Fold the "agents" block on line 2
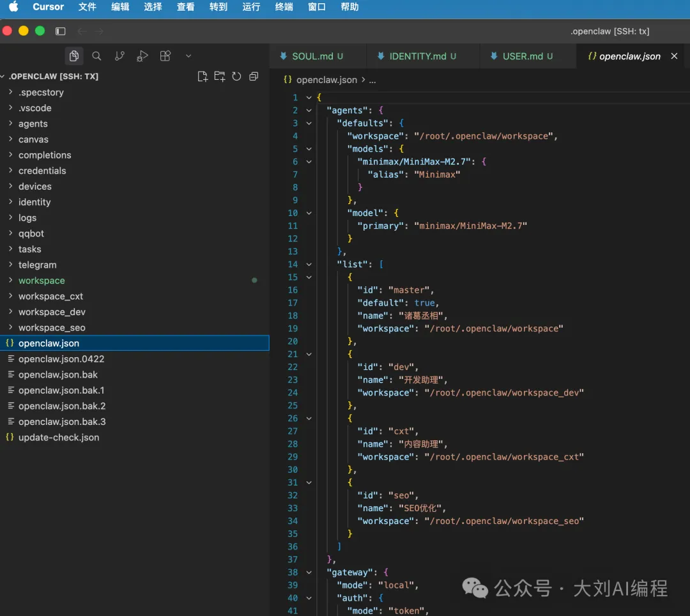Screen dimensions: 690x616 (x=309, y=111)
